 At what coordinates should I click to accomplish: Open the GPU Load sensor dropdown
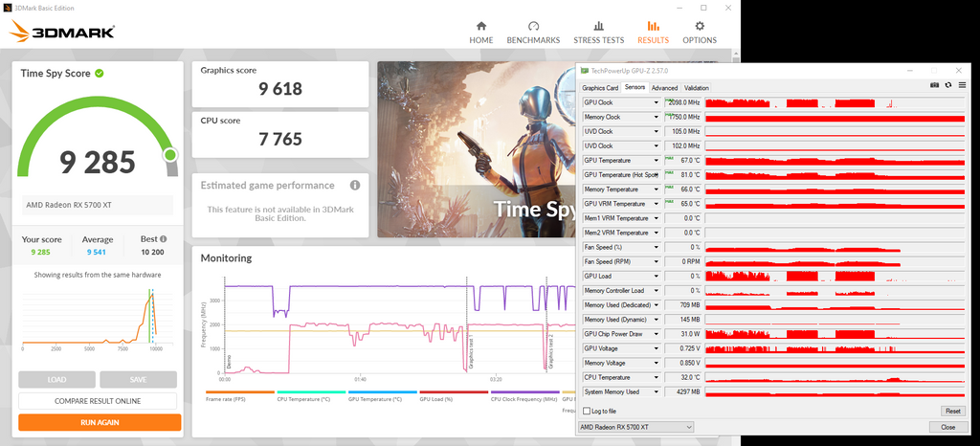coord(657,276)
